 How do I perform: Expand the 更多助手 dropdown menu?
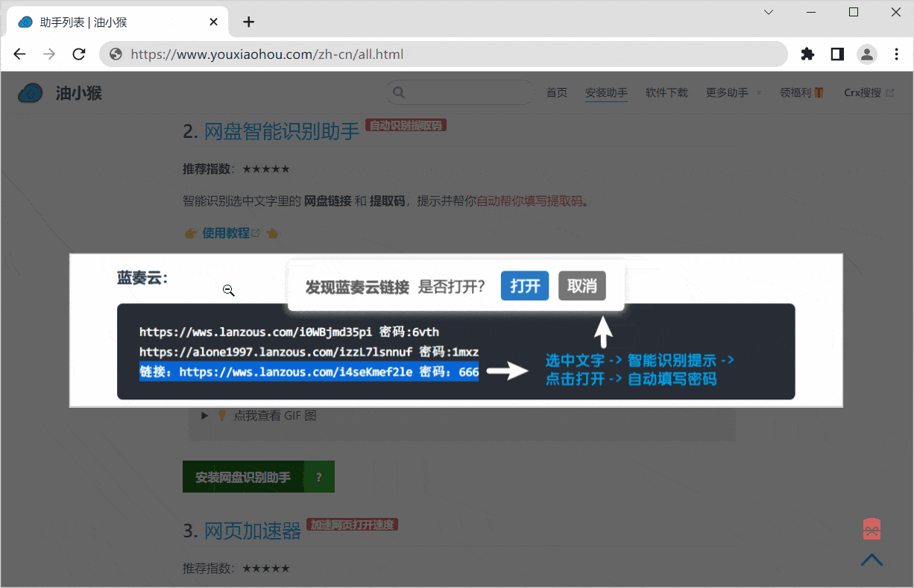click(734, 92)
